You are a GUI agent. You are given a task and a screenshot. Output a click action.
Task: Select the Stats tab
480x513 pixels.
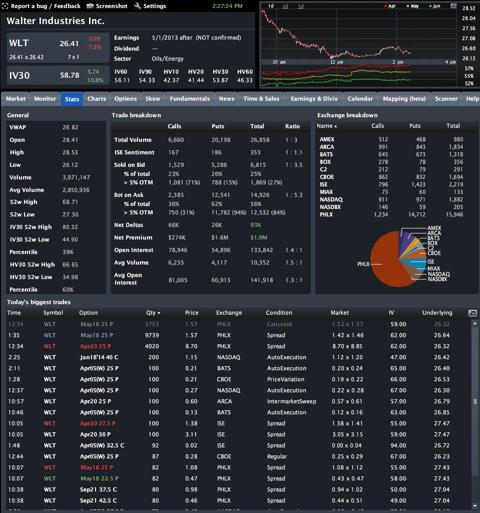pyautogui.click(x=72, y=99)
